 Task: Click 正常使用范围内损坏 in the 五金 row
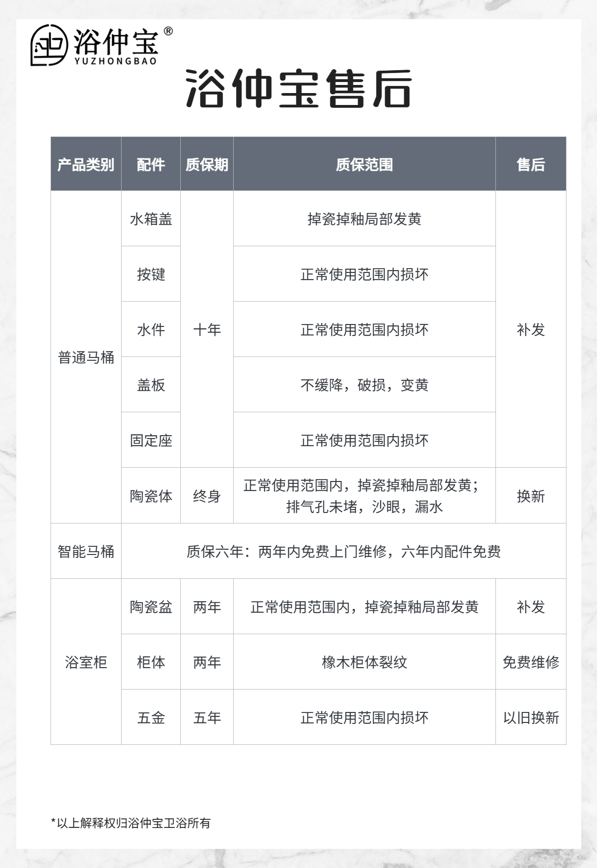[x=364, y=718]
